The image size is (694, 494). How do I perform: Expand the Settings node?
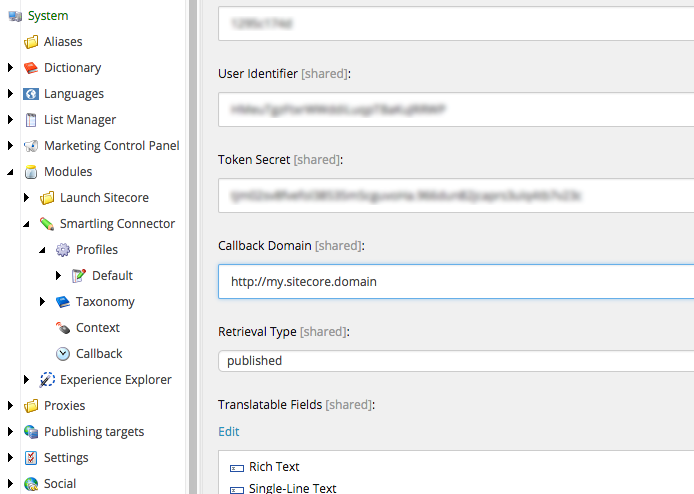11,458
